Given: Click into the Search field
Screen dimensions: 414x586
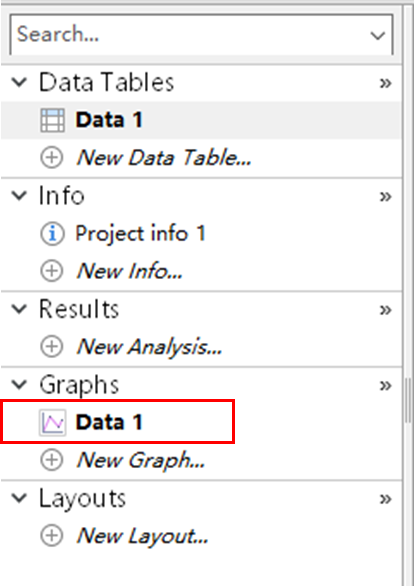Looking at the screenshot, I should (191, 35).
